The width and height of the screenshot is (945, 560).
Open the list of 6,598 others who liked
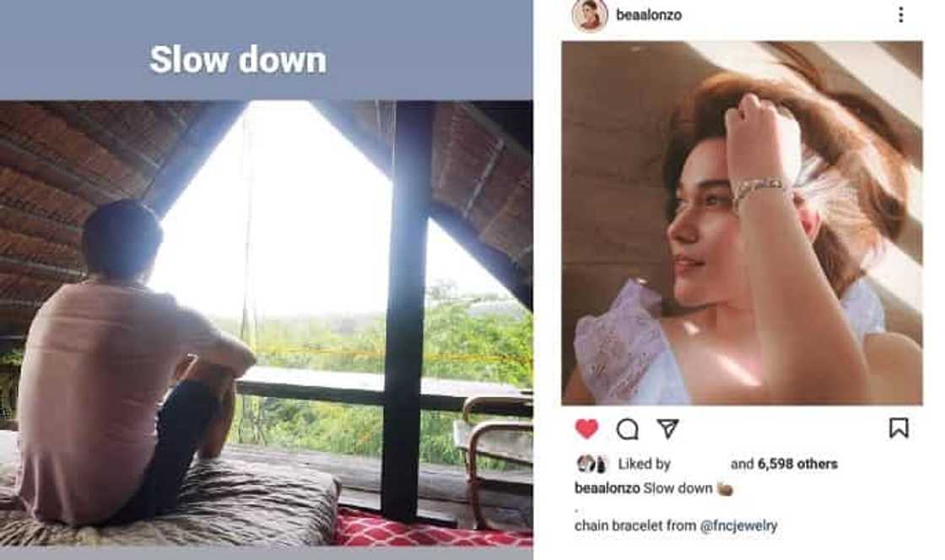tap(784, 463)
